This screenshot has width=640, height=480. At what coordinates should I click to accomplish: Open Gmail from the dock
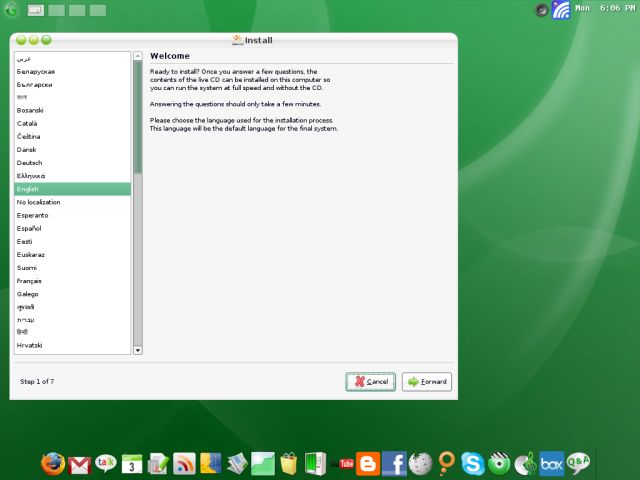coord(80,465)
